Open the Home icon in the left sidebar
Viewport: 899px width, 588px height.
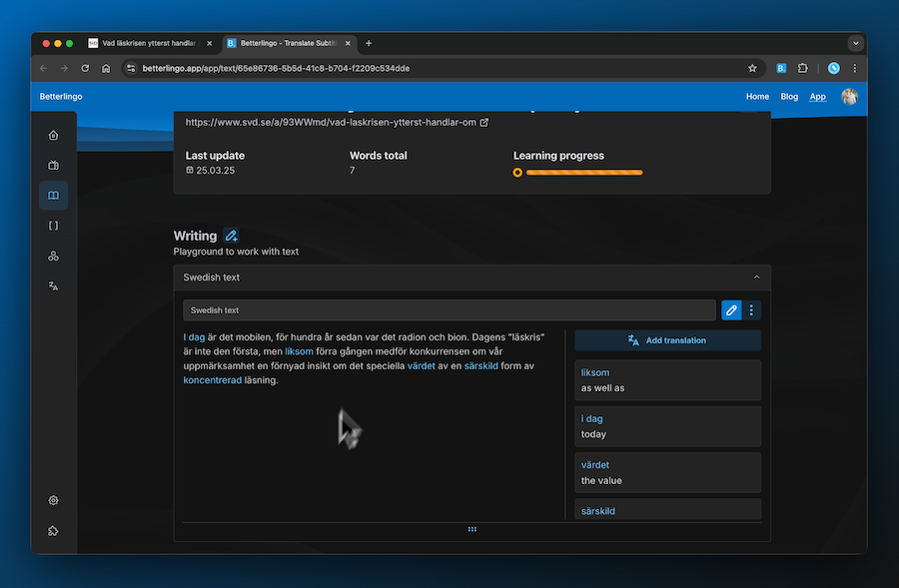click(x=53, y=135)
